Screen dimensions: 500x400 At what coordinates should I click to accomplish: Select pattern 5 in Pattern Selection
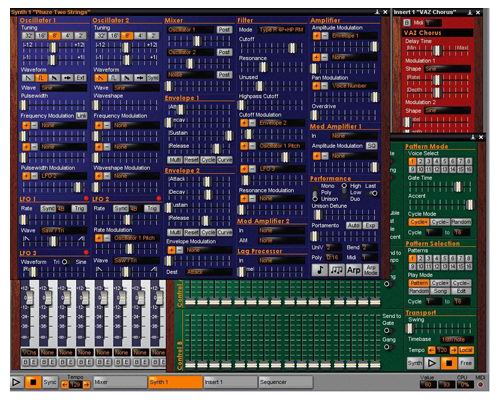tap(444, 259)
